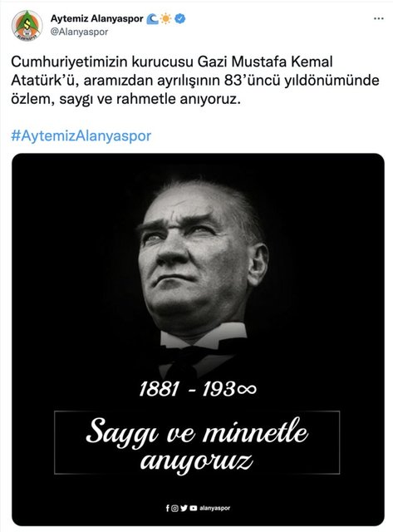This screenshot has width=393, height=532.
Task: Click the word "anıyoruz" in the image
Action: coord(197,462)
